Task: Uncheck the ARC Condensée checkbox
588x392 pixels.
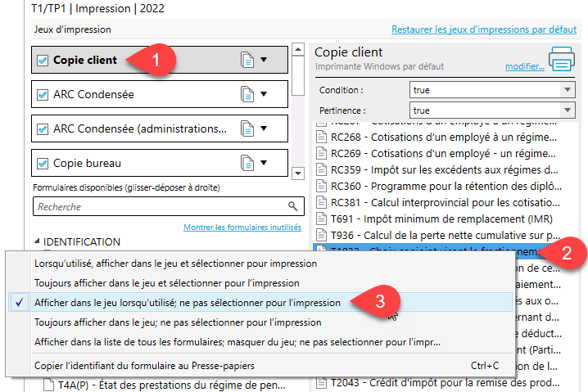Action: pos(43,94)
